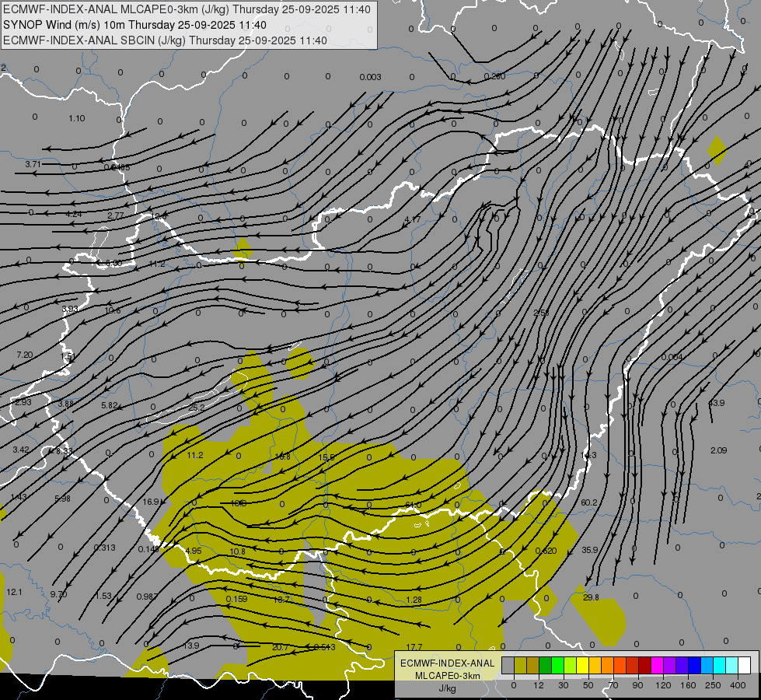The height and width of the screenshot is (700, 761).
Task: Click the map value 60.2
Action: (x=589, y=502)
